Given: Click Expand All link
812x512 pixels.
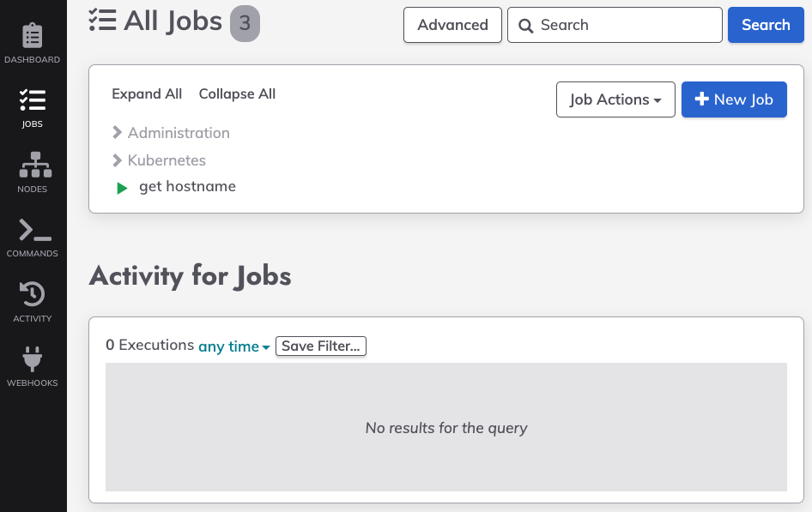Looking at the screenshot, I should coord(147,93).
